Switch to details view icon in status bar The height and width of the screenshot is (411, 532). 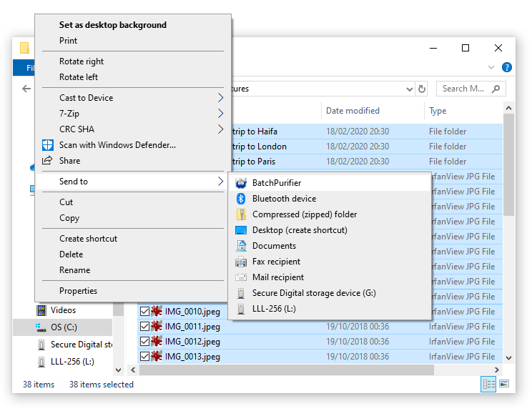click(x=488, y=385)
